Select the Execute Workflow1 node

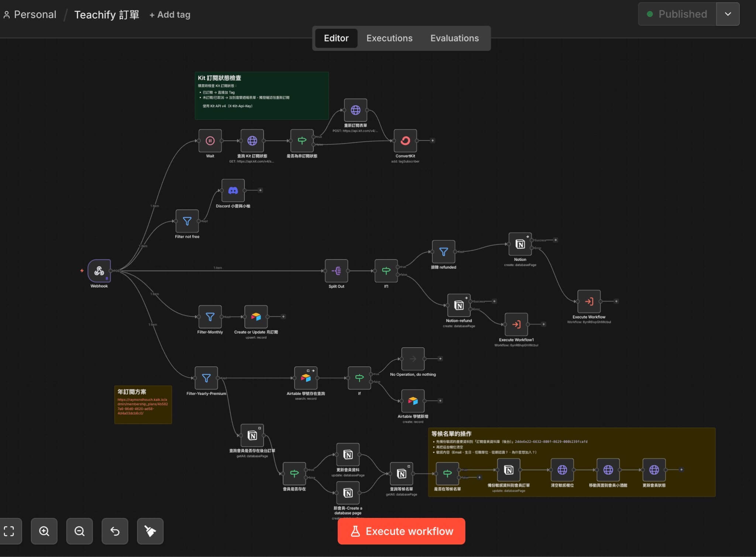(516, 324)
